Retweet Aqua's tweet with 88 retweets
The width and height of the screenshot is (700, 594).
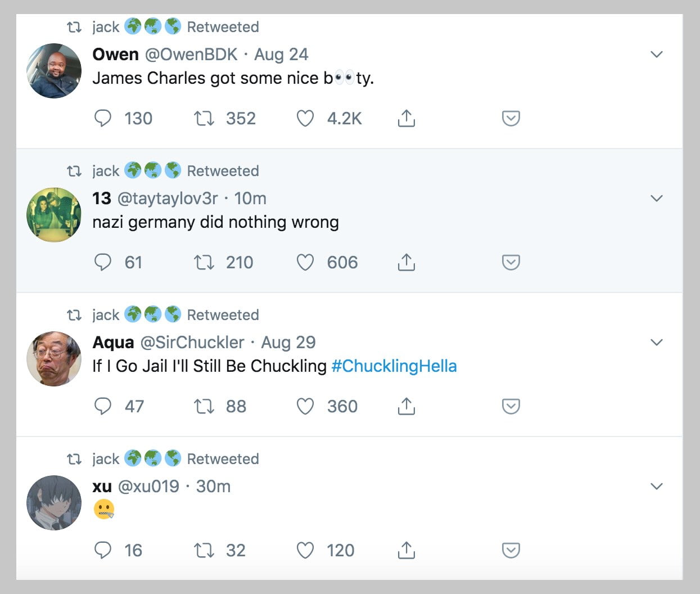[204, 406]
